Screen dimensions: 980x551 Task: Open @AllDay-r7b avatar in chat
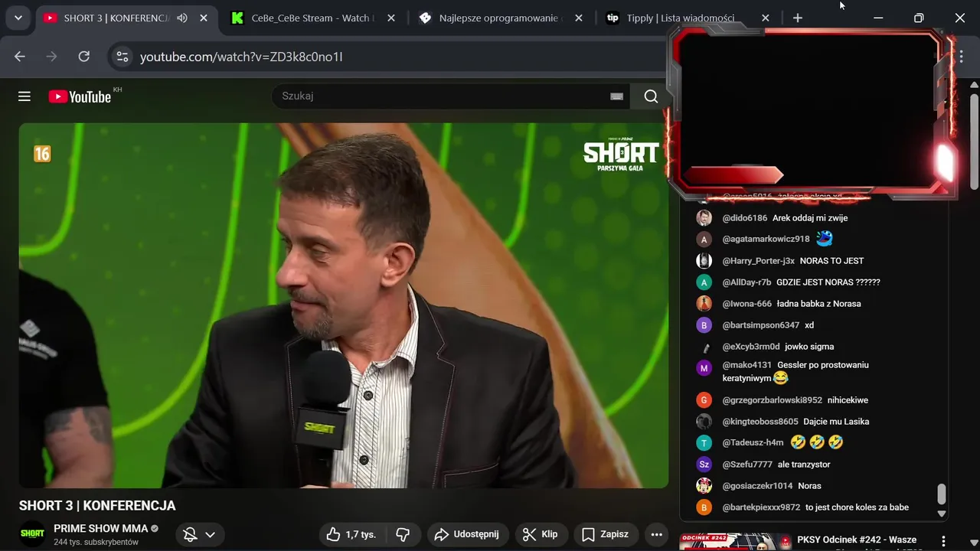[704, 282]
